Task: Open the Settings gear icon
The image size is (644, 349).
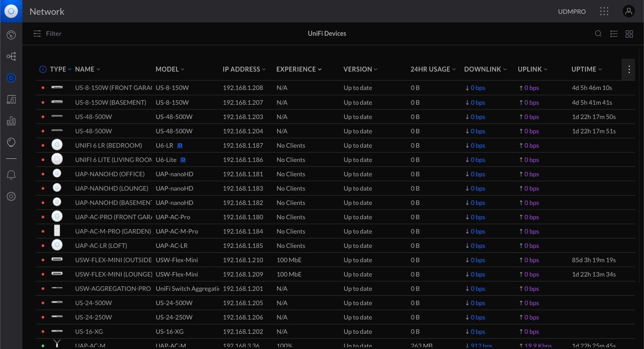Action: (x=11, y=196)
